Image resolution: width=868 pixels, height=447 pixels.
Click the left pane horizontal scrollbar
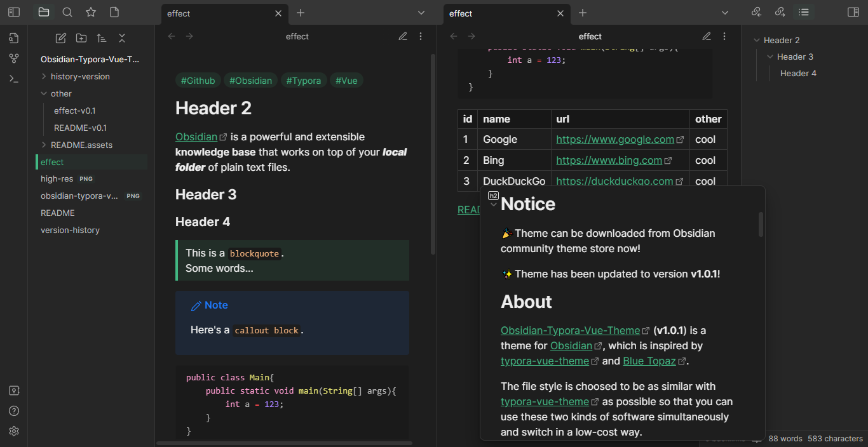(285, 443)
